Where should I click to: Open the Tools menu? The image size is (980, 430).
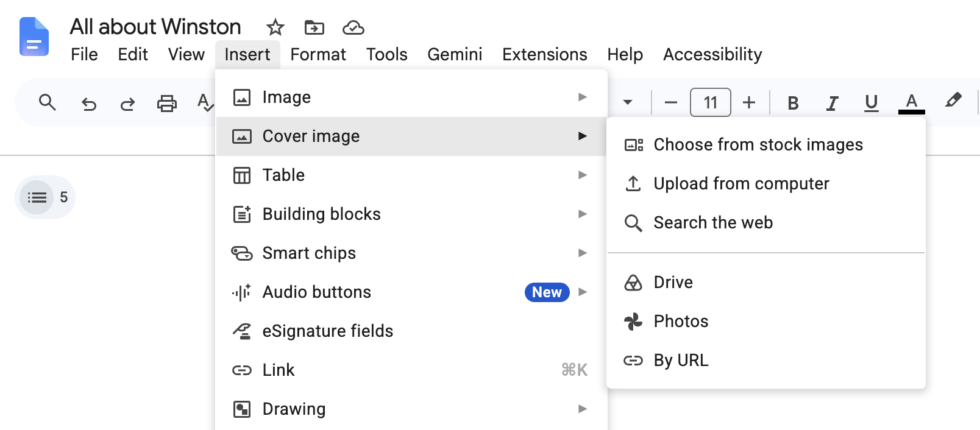(x=387, y=54)
